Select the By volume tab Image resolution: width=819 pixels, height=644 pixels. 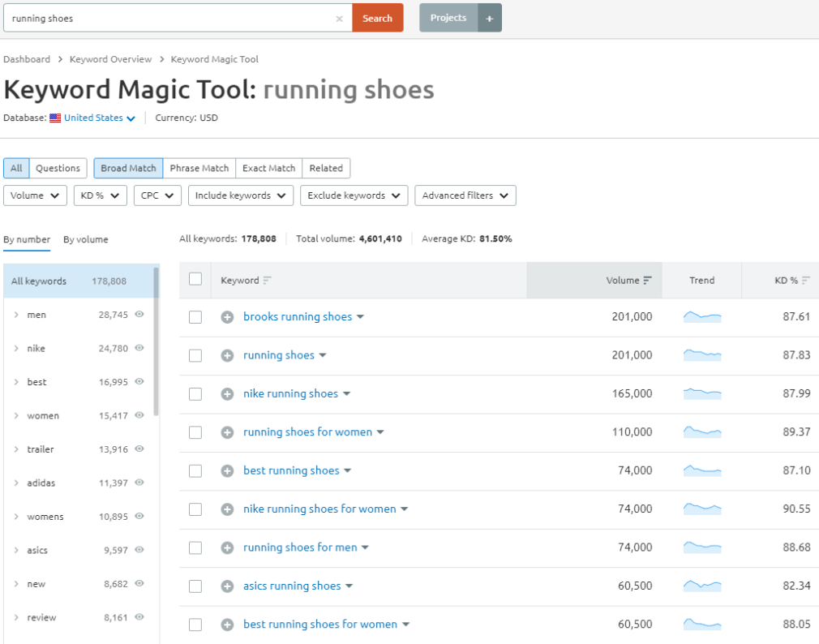point(86,240)
